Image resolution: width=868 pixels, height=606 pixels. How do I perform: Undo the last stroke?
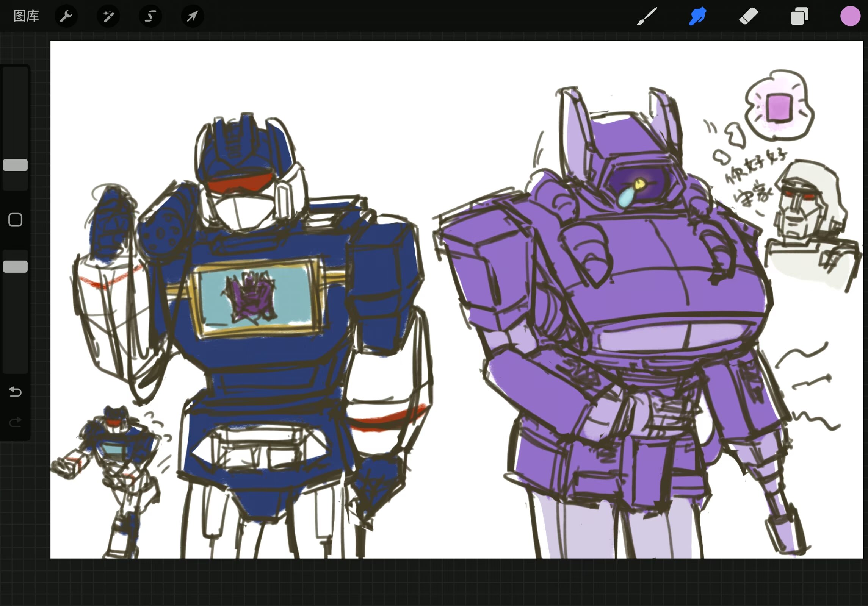(15, 391)
